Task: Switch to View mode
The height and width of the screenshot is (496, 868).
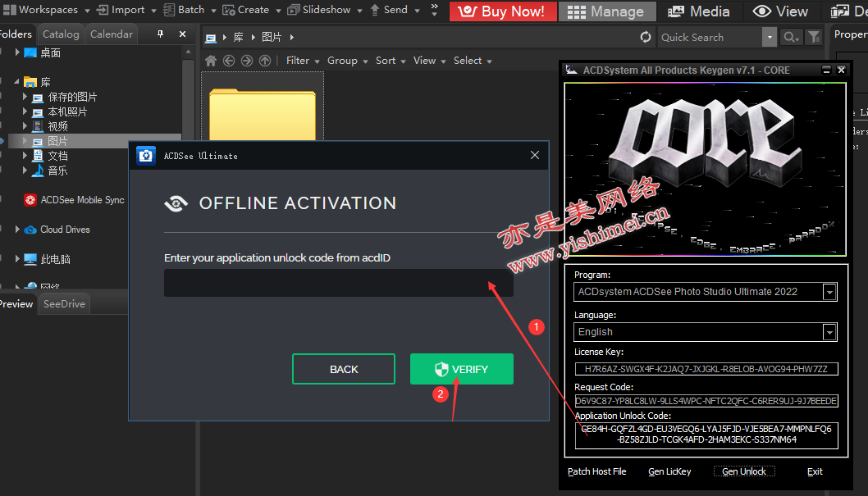Action: coord(780,11)
